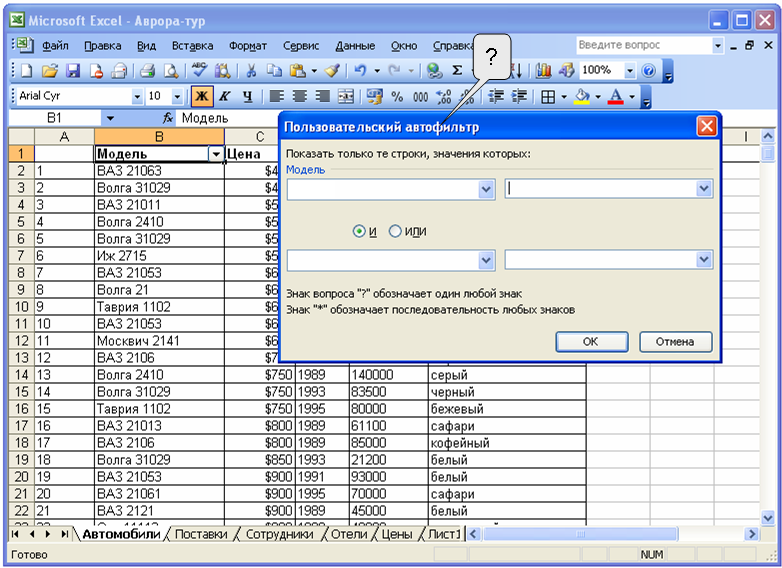The width and height of the screenshot is (782, 568).
Task: Apply thousands separator 000 format
Action: pos(420,97)
